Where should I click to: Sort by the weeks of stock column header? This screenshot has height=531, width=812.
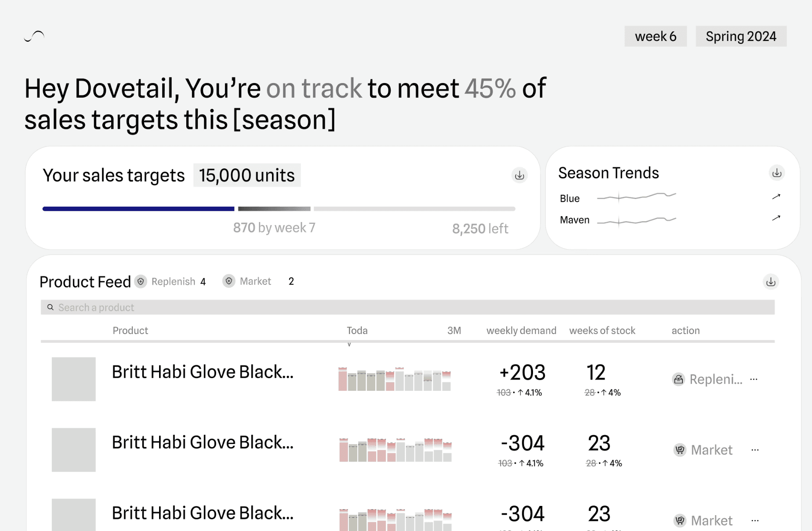pos(602,331)
